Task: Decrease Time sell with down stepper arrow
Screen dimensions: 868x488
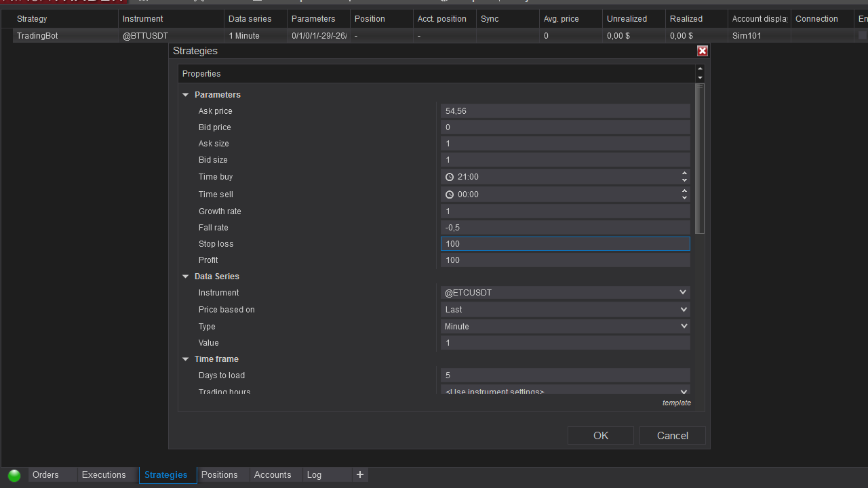Action: click(684, 198)
